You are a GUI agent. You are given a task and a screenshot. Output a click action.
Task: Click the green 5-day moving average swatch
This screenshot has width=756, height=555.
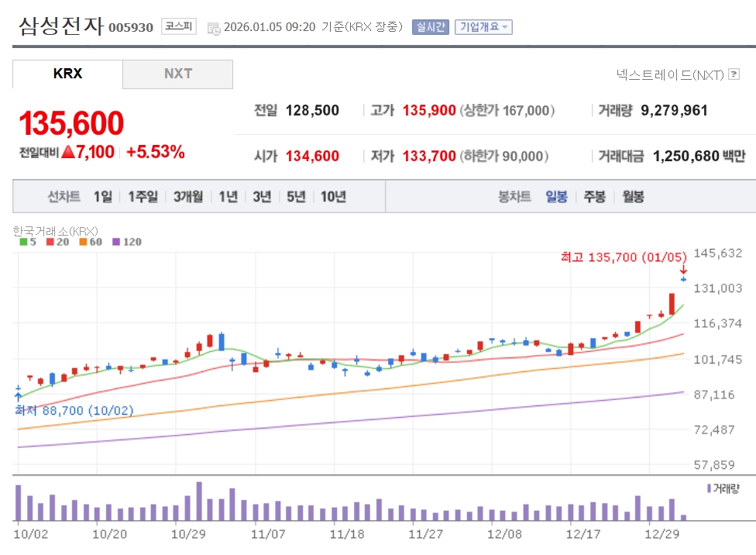[x=23, y=242]
